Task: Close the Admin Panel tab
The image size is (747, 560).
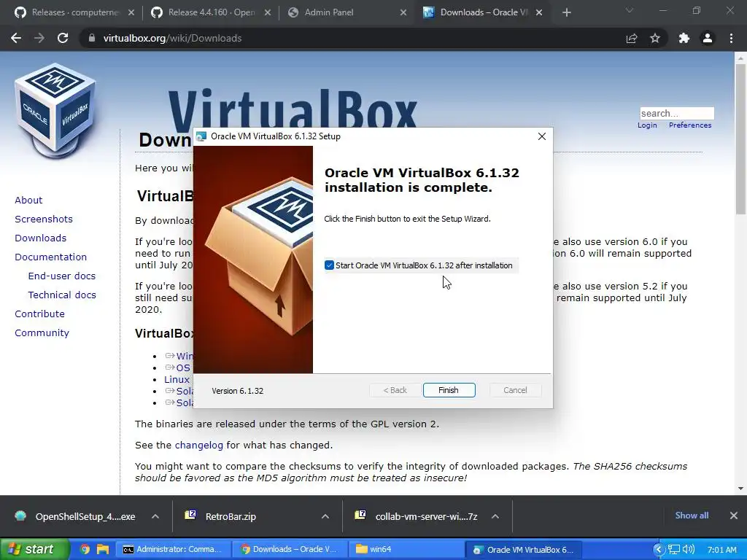Action: coord(403,12)
